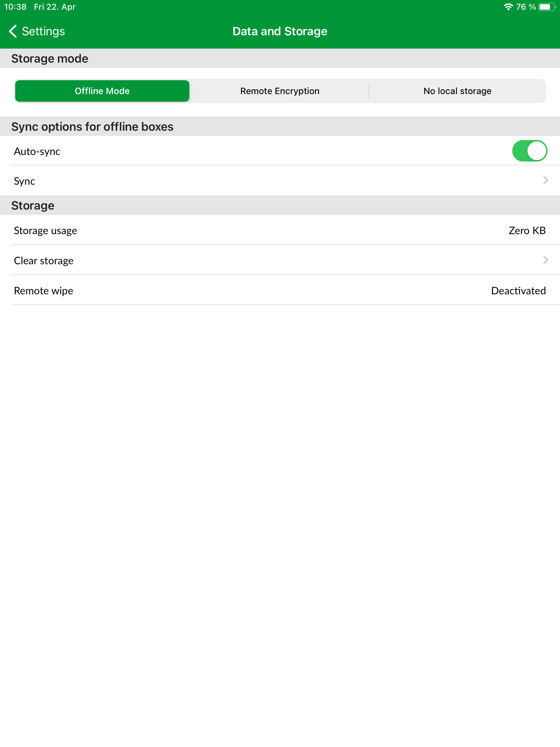Tap the Auto-sync label

(37, 151)
